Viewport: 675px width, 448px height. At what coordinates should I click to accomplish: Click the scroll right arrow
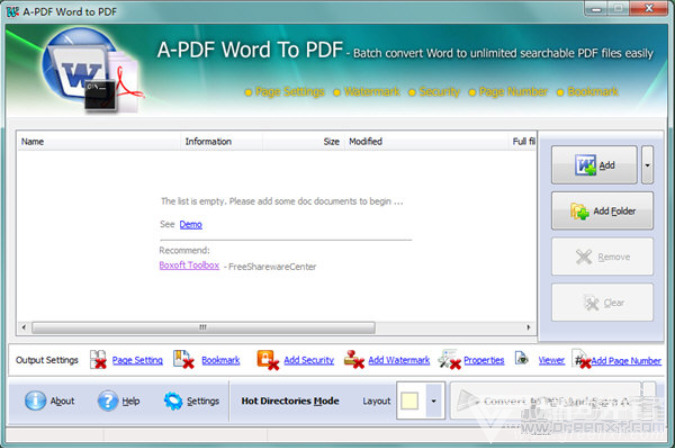[529, 328]
